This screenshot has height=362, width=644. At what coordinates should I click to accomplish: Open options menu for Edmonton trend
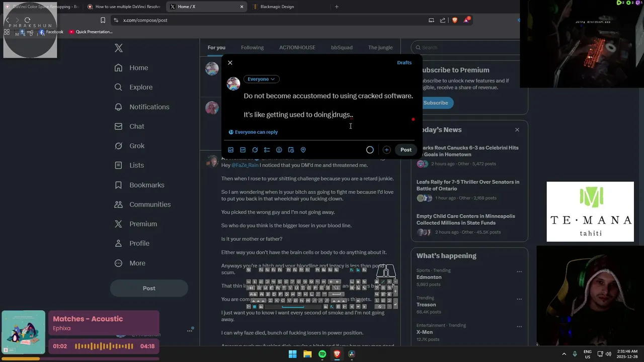[x=519, y=271]
